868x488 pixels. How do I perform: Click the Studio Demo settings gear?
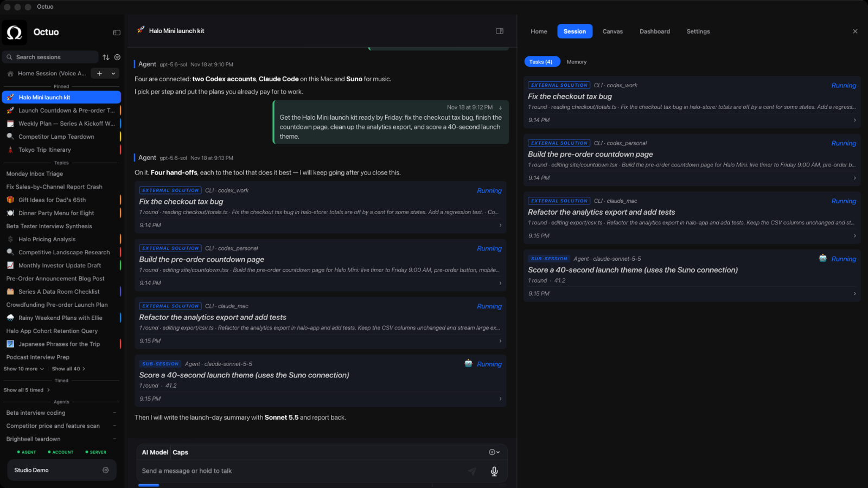[106, 470]
